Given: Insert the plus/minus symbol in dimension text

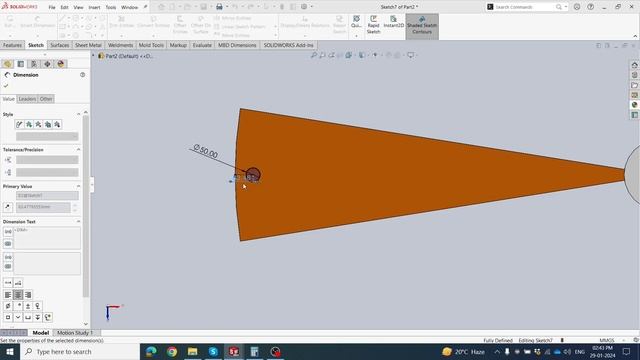Looking at the screenshot, I should [28, 306].
